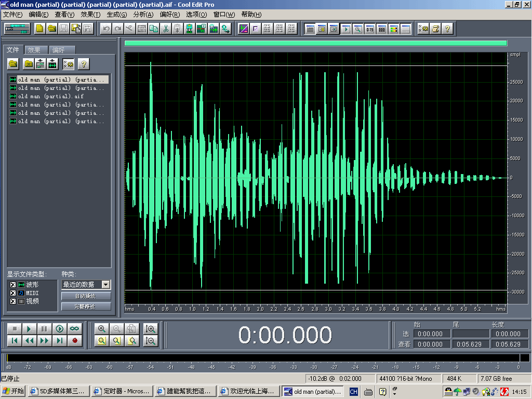Click the redo arrow in toolbar
The image size is (532, 399).
point(118,29)
